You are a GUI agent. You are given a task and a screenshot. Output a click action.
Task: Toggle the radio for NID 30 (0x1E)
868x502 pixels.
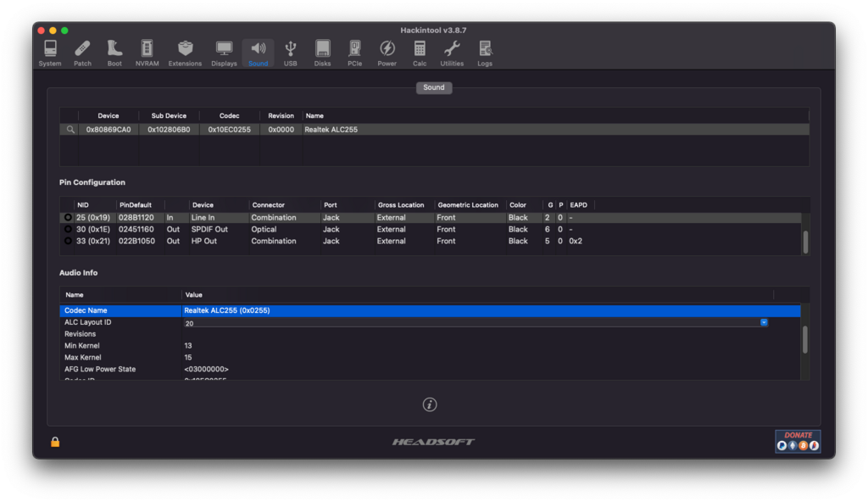click(68, 230)
